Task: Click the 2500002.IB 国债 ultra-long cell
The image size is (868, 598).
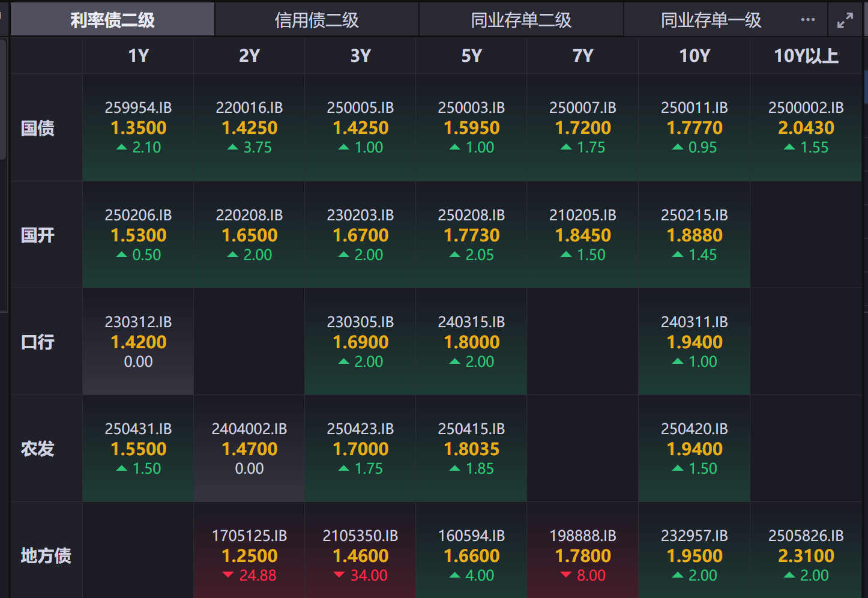Action: tap(806, 127)
